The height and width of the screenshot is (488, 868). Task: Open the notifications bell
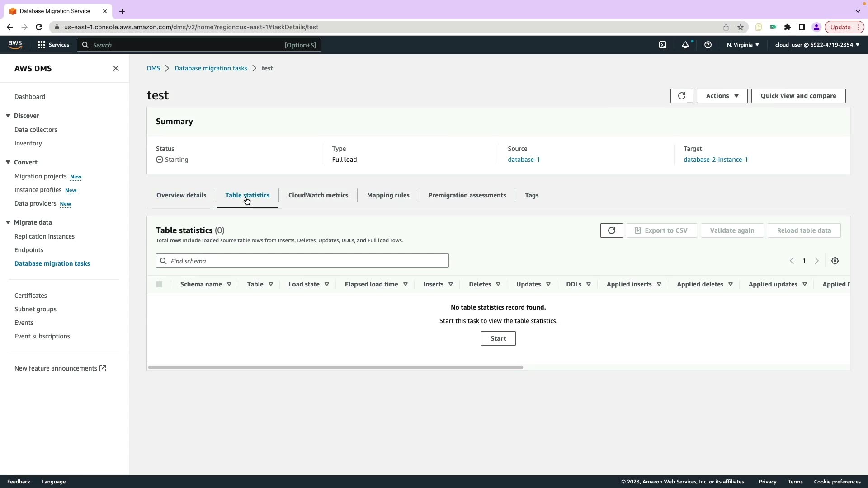685,45
